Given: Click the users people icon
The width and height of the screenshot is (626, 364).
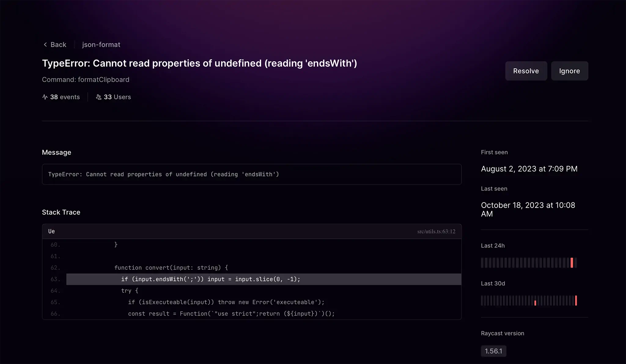Looking at the screenshot, I should pyautogui.click(x=98, y=97).
